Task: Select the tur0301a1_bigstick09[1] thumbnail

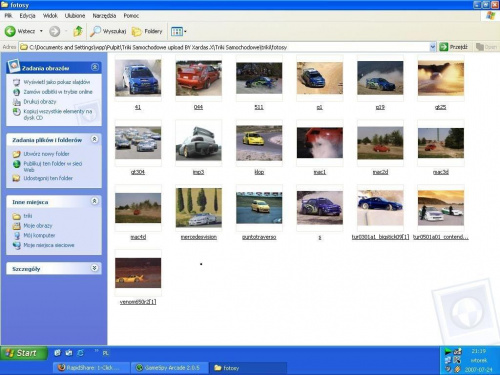Action: [380, 208]
